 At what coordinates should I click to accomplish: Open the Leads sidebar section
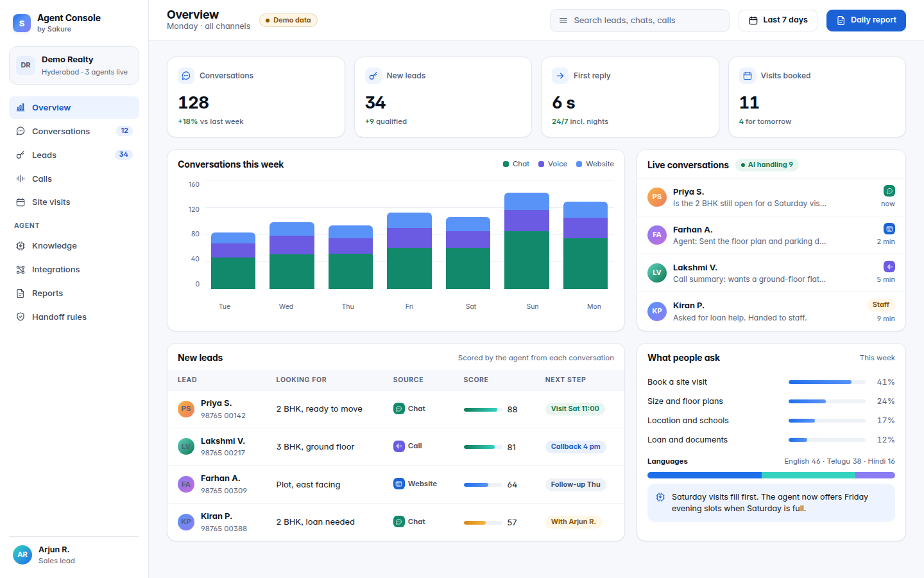[x=74, y=155]
